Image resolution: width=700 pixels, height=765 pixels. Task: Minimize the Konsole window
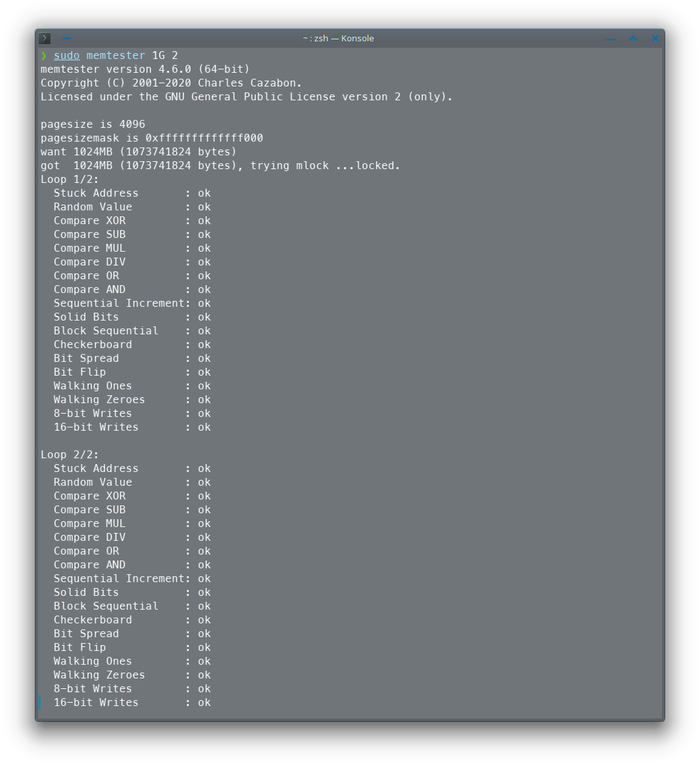pos(610,39)
